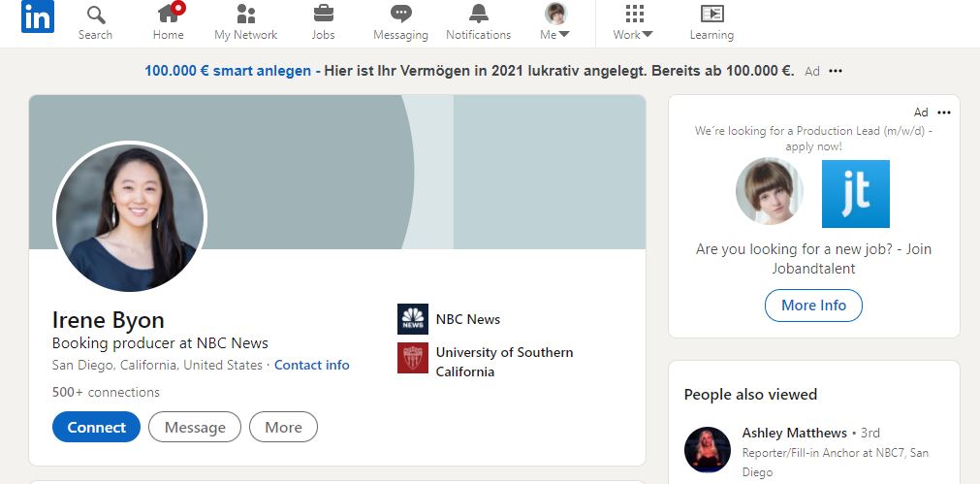Expand the Me profile dropdown
This screenshot has width=980, height=484.
[555, 22]
